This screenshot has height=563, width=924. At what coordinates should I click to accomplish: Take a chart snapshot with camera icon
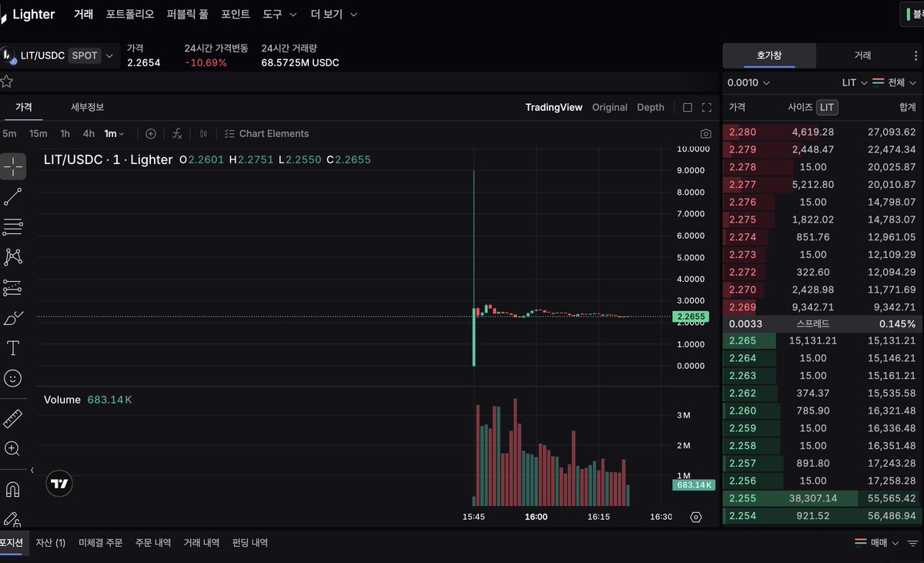pos(705,133)
